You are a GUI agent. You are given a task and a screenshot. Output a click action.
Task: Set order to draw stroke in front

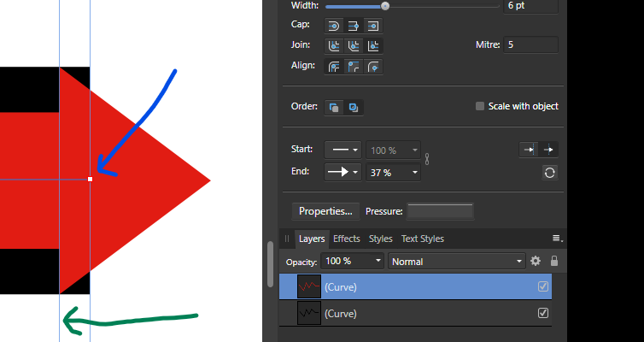click(354, 107)
